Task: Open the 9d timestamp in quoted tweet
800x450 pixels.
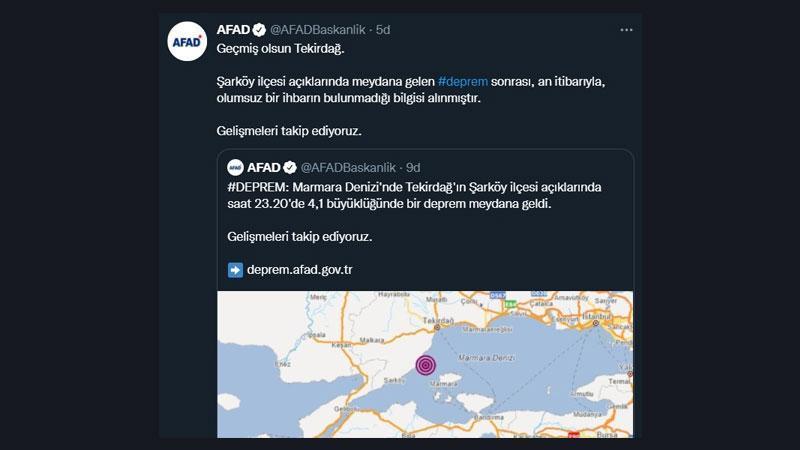Action: tap(413, 167)
